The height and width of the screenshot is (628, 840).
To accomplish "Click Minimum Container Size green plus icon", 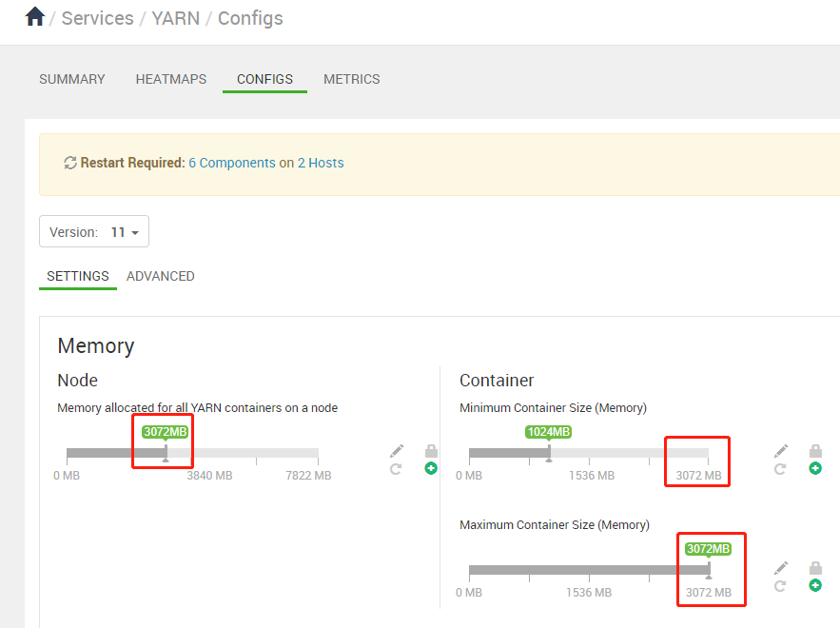I will (815, 468).
